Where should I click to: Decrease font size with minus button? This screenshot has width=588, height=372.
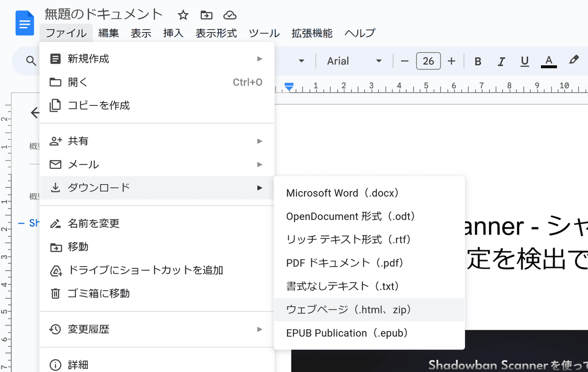tap(405, 61)
